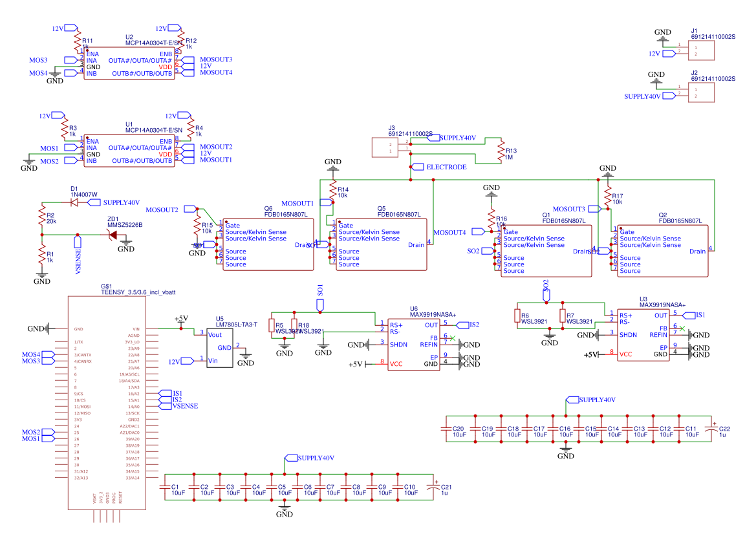
Task: Select the C22 1u polarized capacitor
Action: click(711, 431)
